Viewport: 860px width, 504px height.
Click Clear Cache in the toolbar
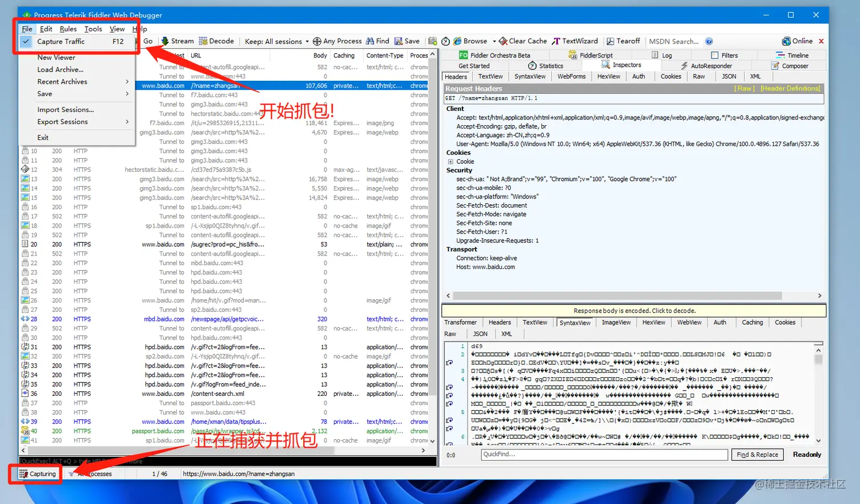click(x=523, y=41)
